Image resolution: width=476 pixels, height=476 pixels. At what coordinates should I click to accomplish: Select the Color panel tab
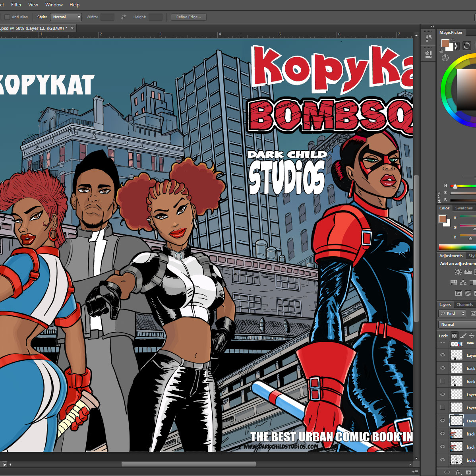click(444, 208)
